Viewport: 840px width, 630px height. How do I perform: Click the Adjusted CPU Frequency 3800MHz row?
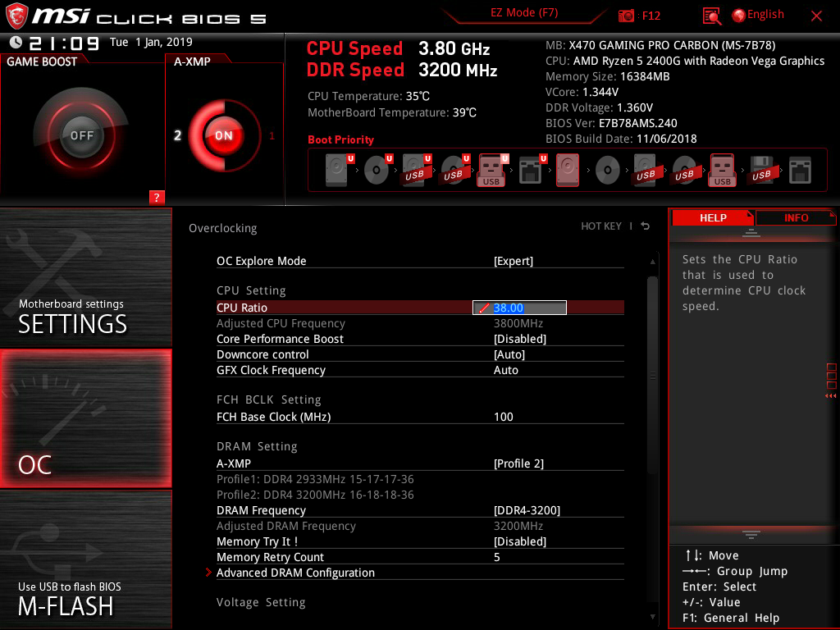420,323
